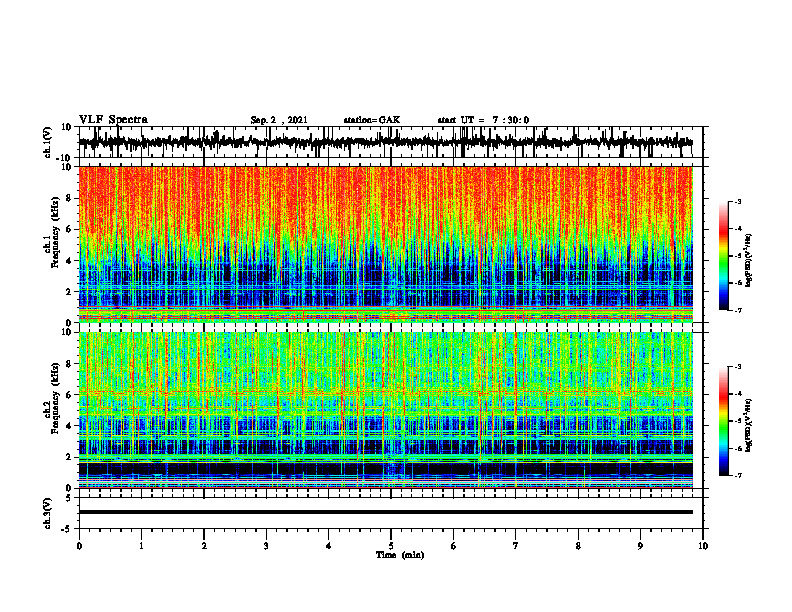
Task: Select the "ch.2 Frequency (kHz)" axis label
Action: 53,398
